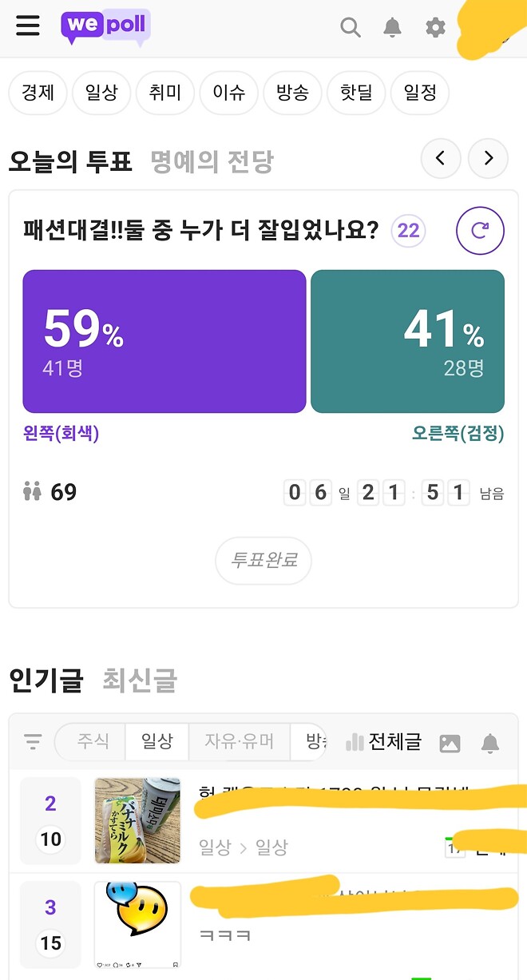Select the 일상 category chip
The image size is (527, 980).
[x=101, y=93]
